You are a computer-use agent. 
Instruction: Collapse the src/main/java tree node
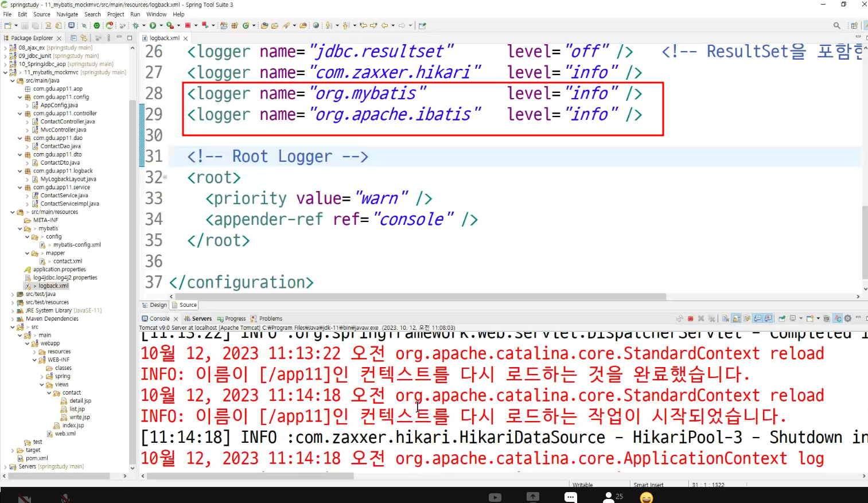(13, 81)
